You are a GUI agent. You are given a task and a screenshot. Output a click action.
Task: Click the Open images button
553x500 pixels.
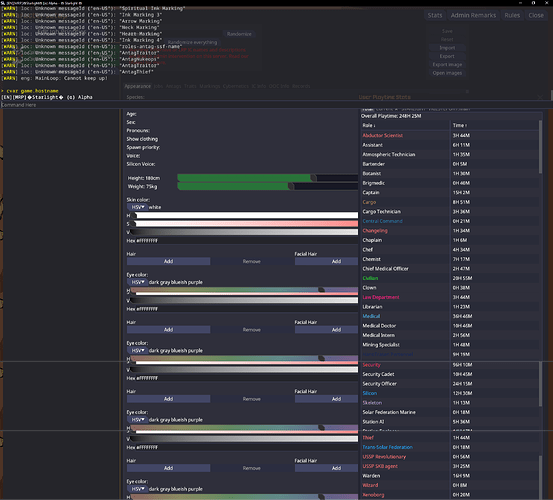coord(447,73)
